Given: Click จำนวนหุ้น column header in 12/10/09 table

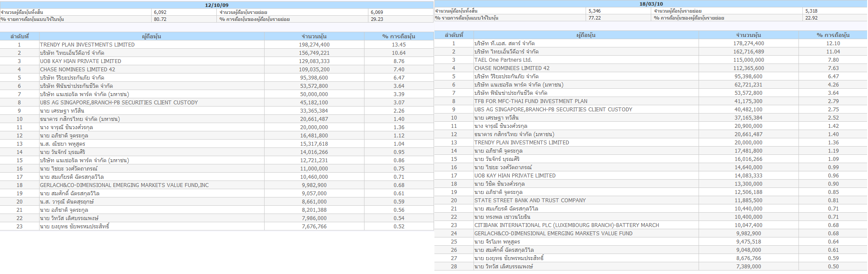Looking at the screenshot, I should (314, 37).
